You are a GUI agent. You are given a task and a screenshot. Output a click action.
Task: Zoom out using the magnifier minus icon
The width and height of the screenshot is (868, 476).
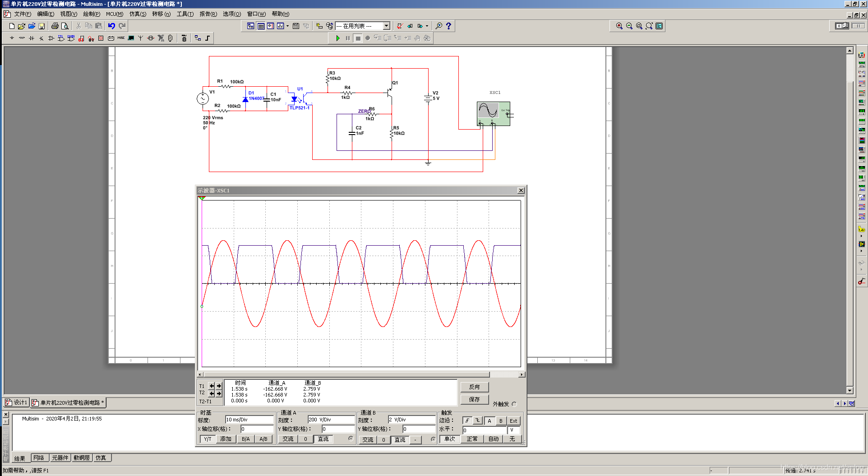coord(629,26)
